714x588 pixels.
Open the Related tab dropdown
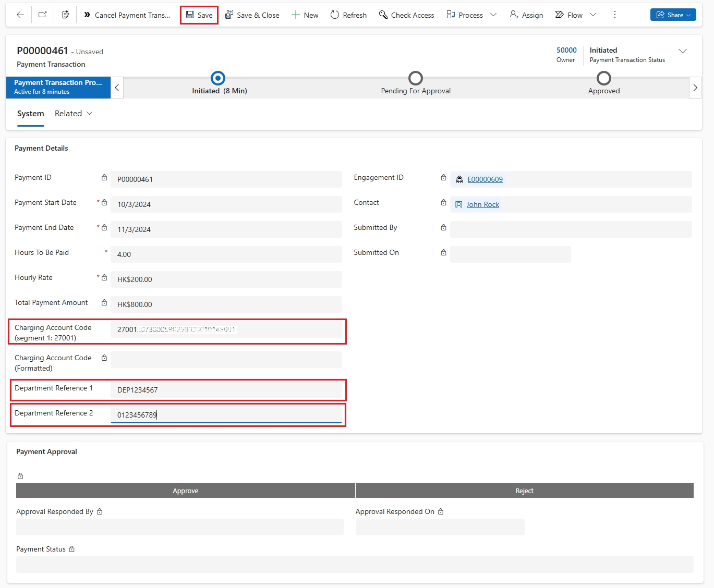[74, 114]
